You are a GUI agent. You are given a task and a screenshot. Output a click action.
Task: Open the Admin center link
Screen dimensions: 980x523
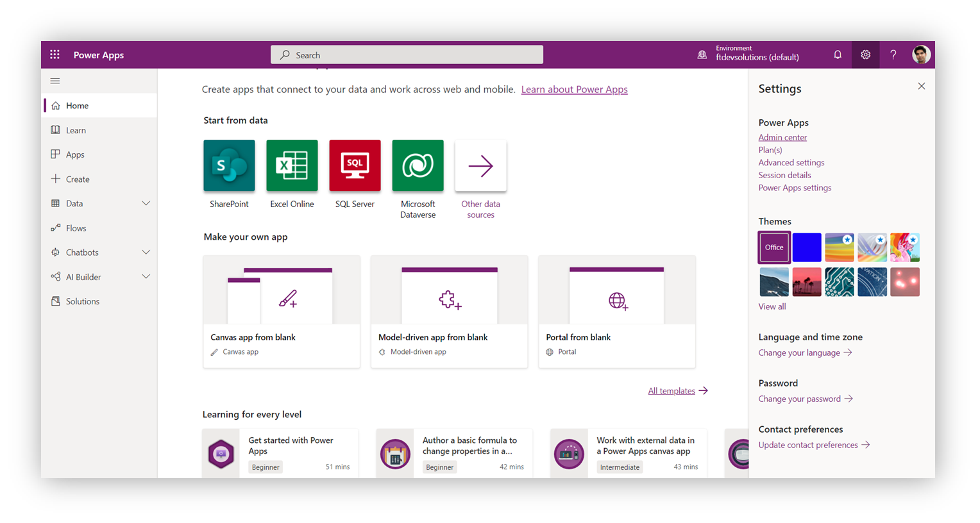click(x=782, y=137)
